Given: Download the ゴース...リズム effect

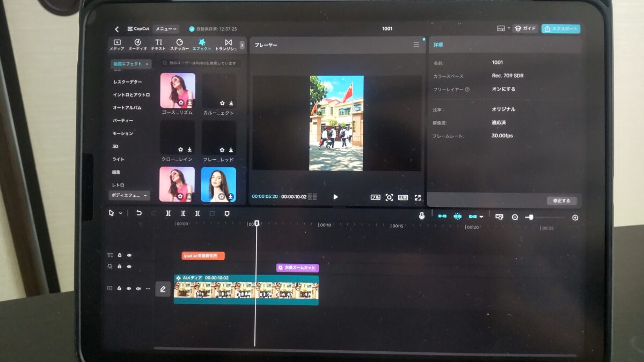Looking at the screenshot, I should coord(189,103).
